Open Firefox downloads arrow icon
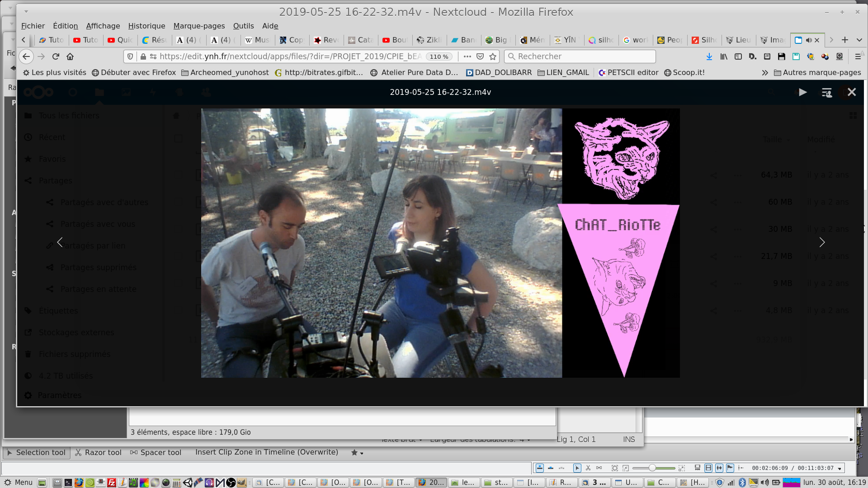Viewport: 868px width, 488px height. 709,56
